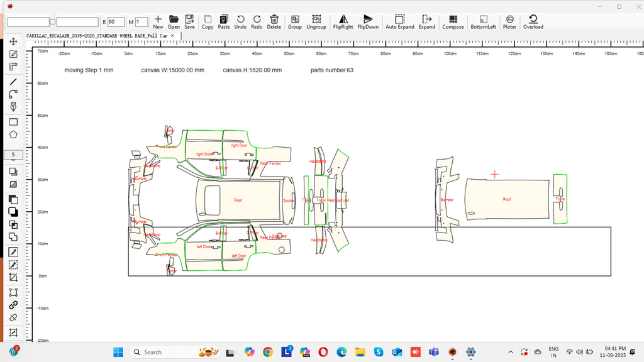Image resolution: width=644 pixels, height=362 pixels.
Task: Select the line drawing tool
Action: tap(13, 82)
